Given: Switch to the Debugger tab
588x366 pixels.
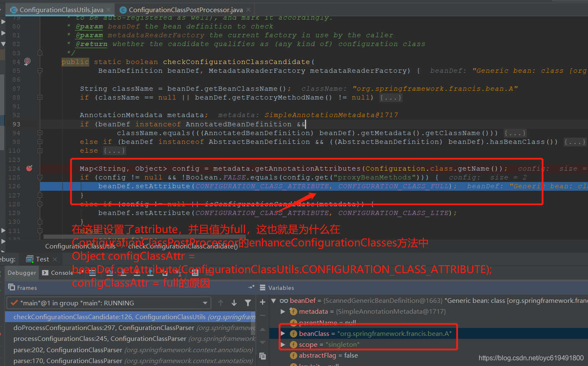Looking at the screenshot, I should coord(22,273).
